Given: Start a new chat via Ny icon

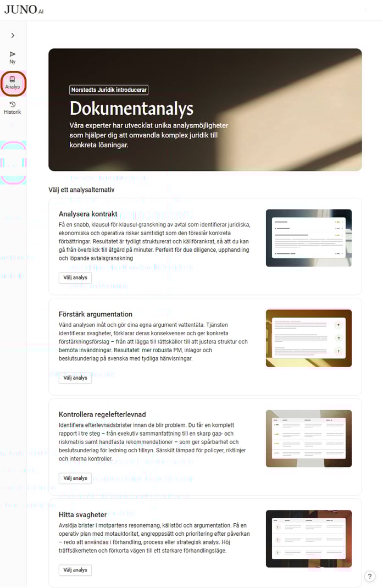Looking at the screenshot, I should click(13, 55).
